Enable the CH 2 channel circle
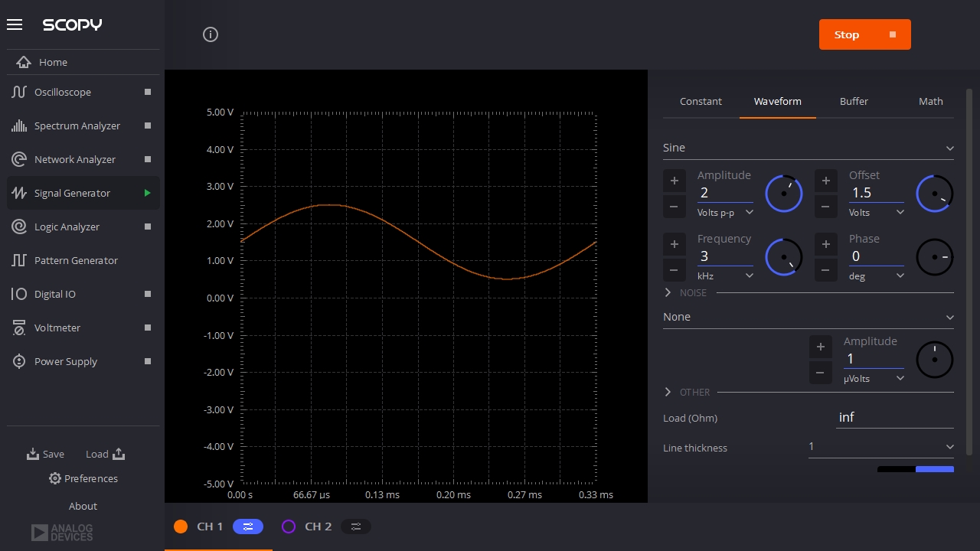The width and height of the screenshot is (980, 551). [289, 527]
